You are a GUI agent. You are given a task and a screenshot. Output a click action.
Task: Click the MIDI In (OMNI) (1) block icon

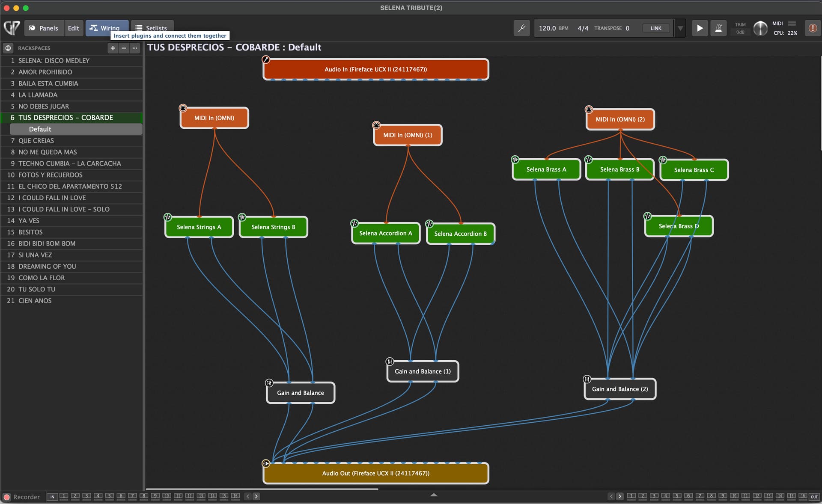(376, 125)
